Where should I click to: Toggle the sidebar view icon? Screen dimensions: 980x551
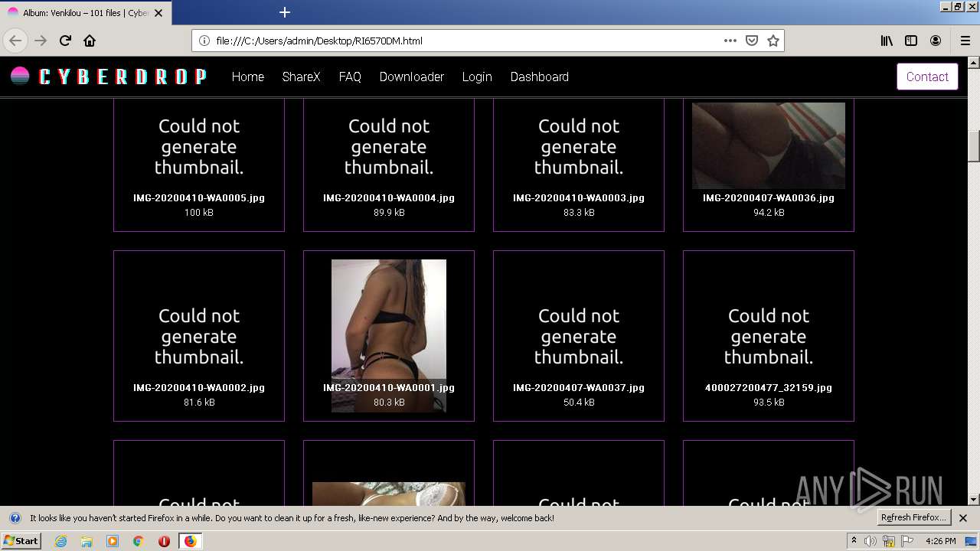[x=911, y=41]
